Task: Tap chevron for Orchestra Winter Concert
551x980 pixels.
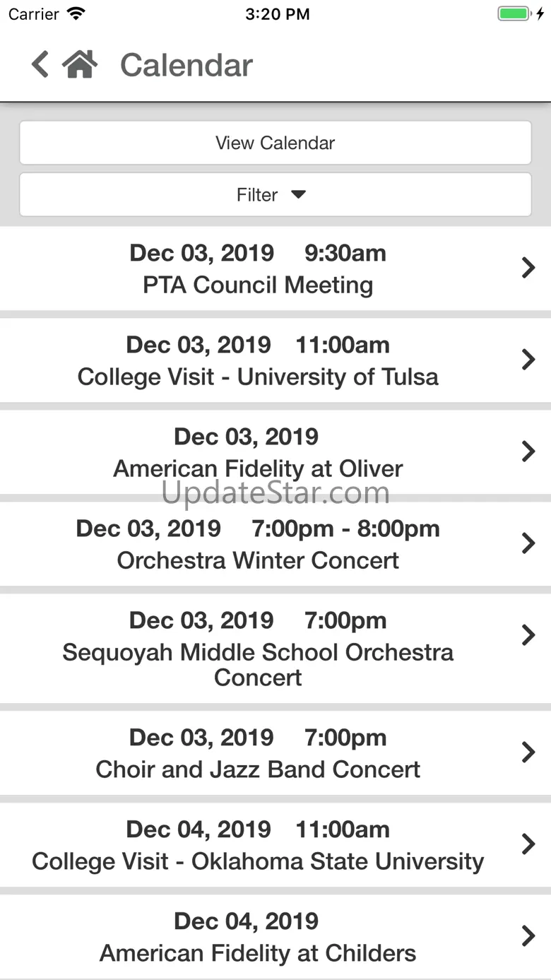Action: 528,543
